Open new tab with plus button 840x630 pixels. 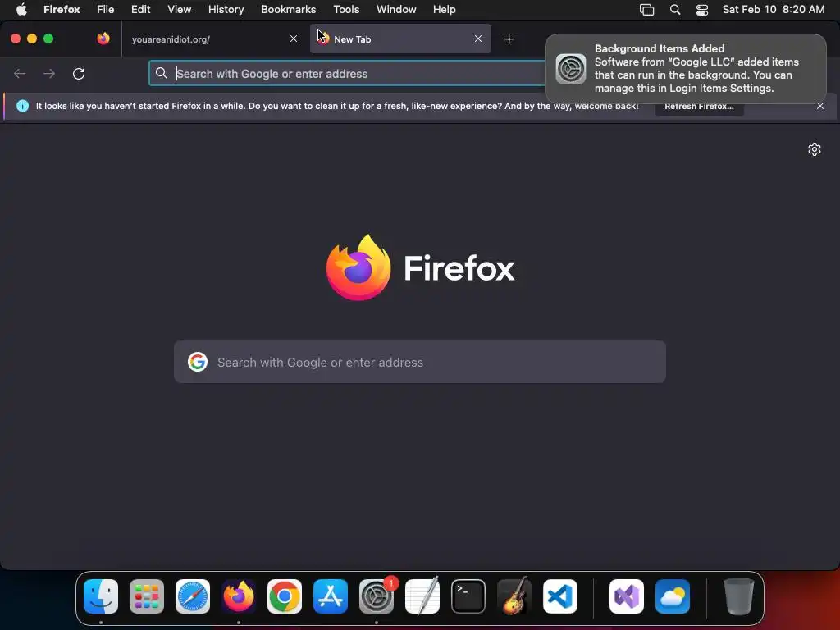pyautogui.click(x=509, y=39)
